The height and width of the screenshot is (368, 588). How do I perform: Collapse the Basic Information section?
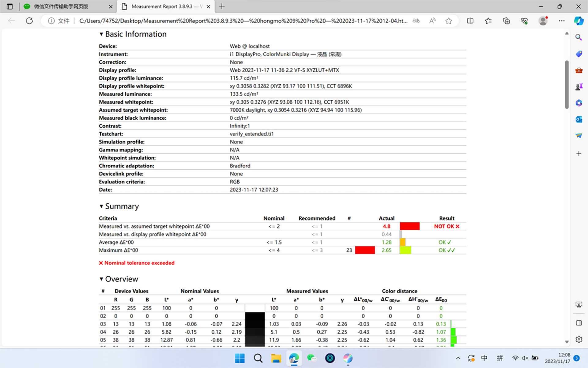[101, 34]
